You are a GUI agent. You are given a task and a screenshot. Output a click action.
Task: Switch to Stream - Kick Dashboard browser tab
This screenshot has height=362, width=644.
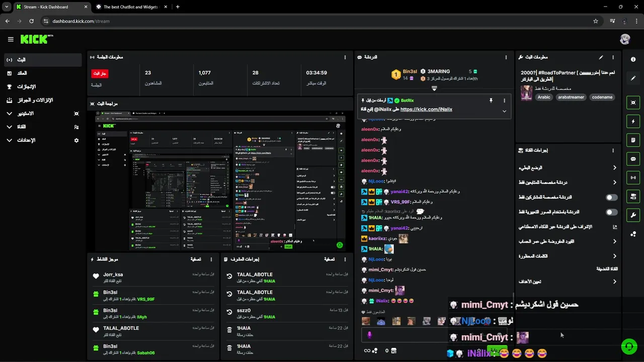[52, 7]
